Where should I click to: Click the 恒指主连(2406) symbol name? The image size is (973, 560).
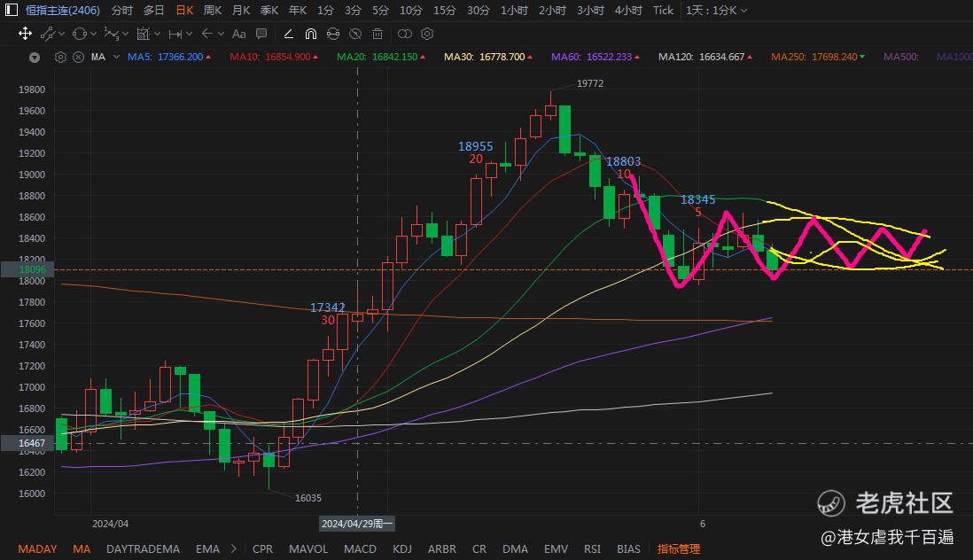(63, 10)
